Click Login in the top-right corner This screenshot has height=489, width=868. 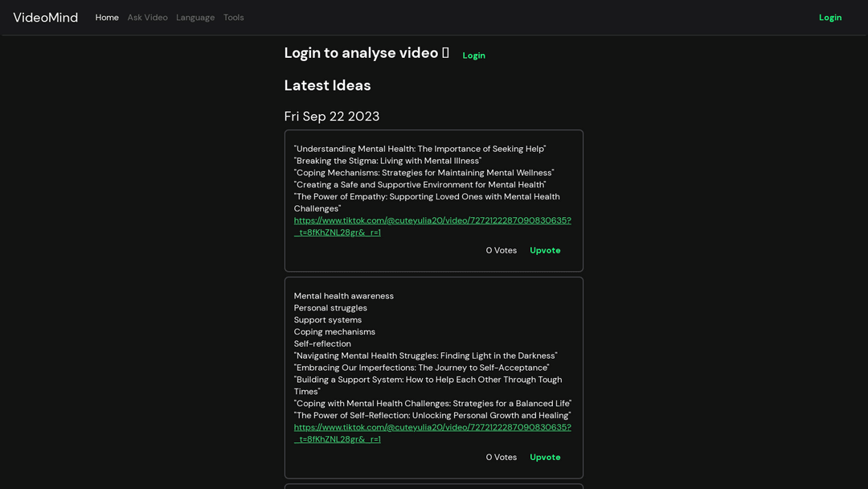click(x=830, y=18)
